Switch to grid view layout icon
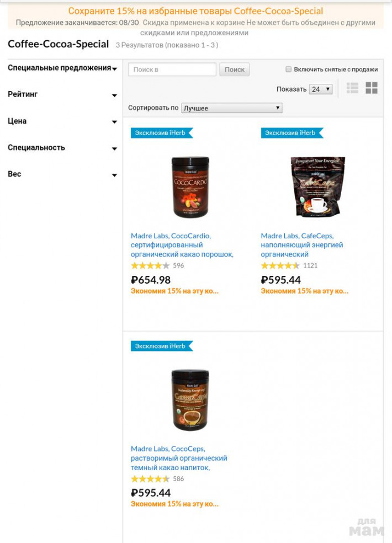Image resolution: width=392 pixels, height=543 pixels. point(372,88)
